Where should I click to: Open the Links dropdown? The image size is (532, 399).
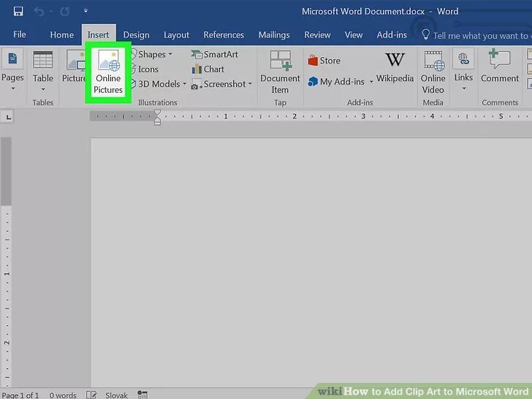tap(463, 71)
